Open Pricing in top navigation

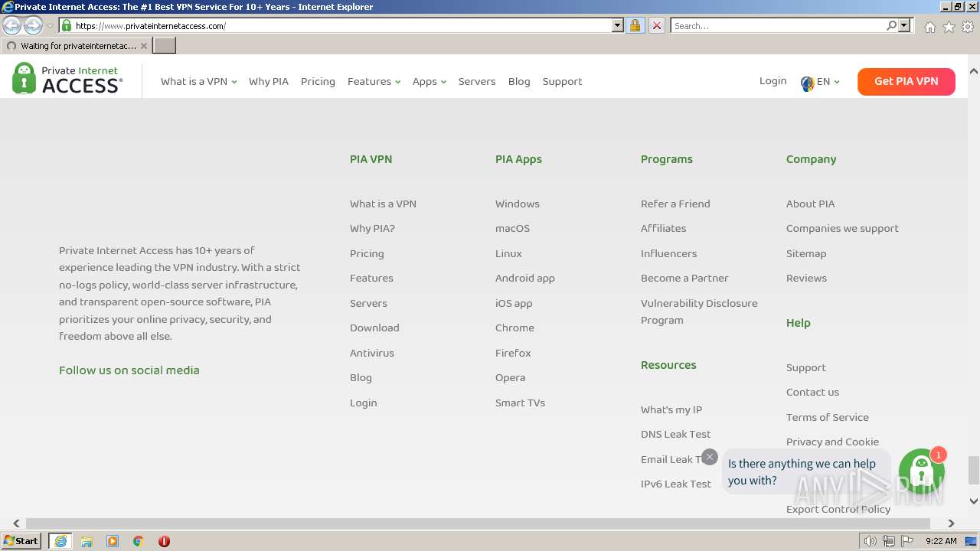point(318,81)
